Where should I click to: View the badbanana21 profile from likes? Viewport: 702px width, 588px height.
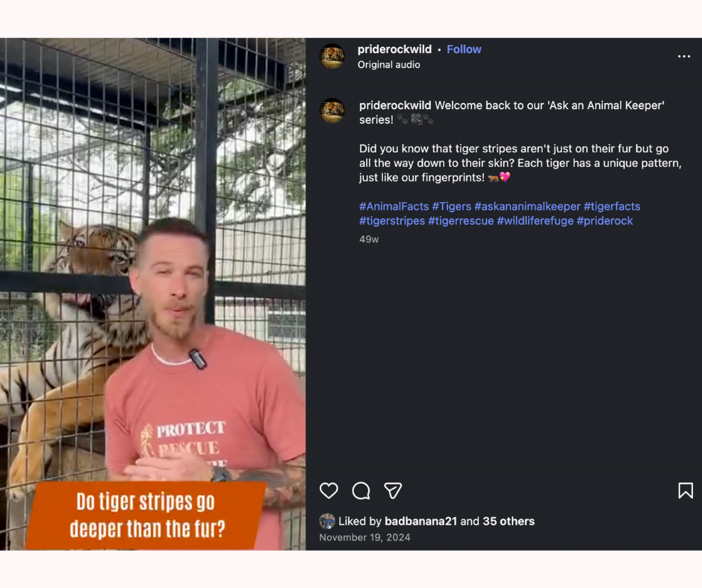click(420, 522)
